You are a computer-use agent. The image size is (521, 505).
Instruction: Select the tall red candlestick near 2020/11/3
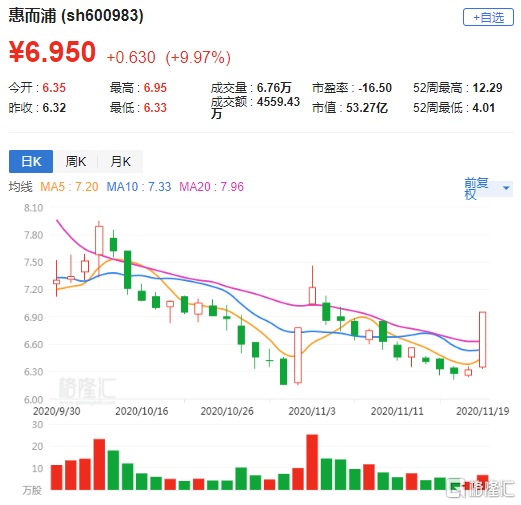312,286
